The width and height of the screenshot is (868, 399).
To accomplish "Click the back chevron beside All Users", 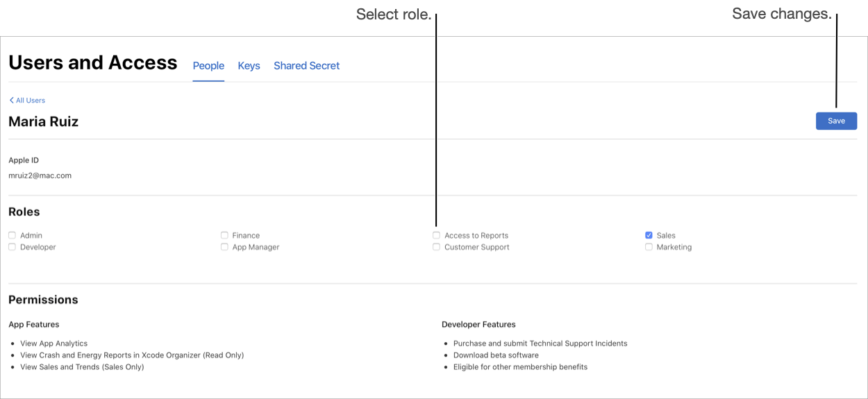I will pyautogui.click(x=11, y=101).
